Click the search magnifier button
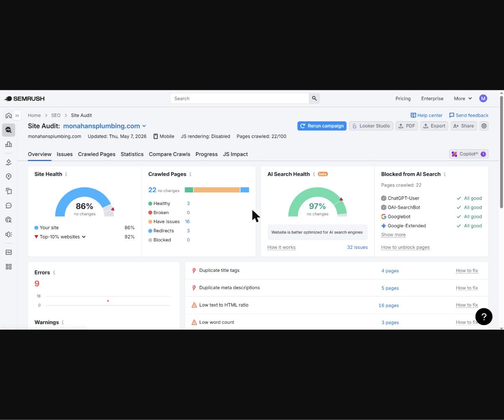504x420 pixels. tap(314, 98)
